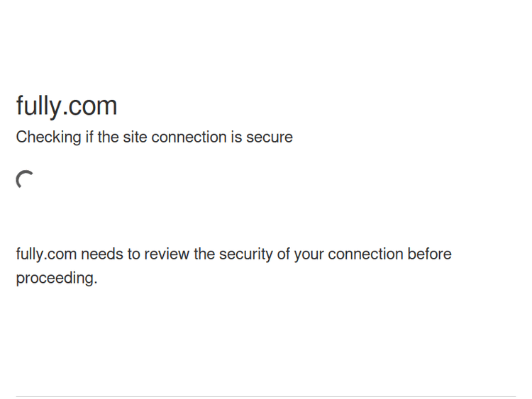Click the large "fully.com" heading

click(67, 106)
